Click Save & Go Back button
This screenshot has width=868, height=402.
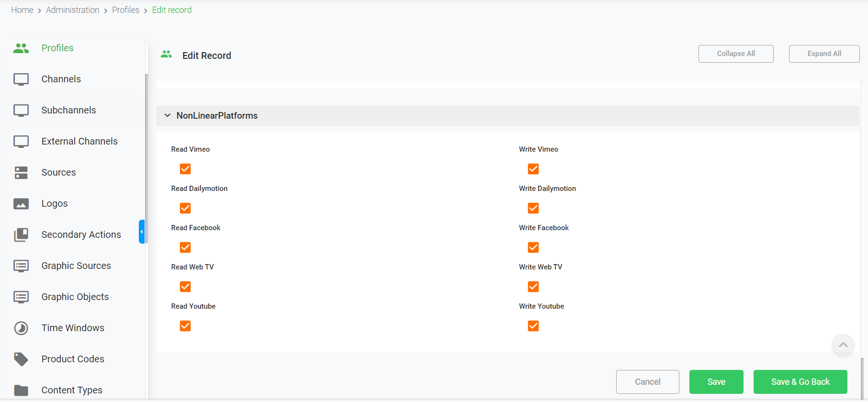tap(800, 382)
